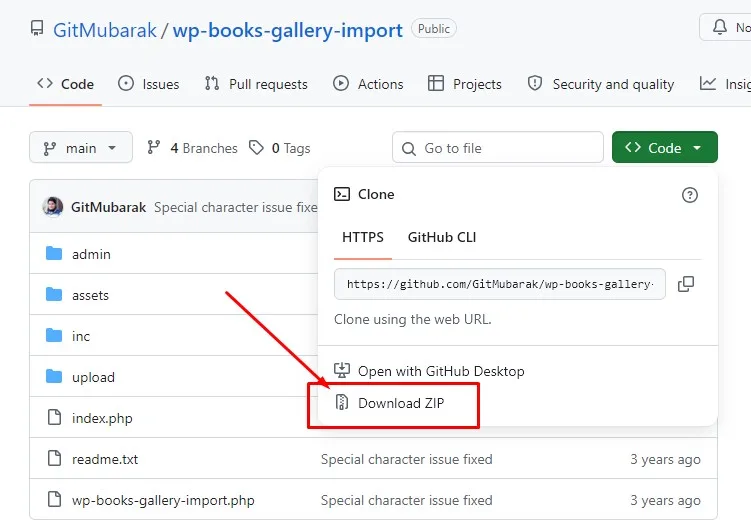Click the Clone using the web URL text

tap(412, 320)
